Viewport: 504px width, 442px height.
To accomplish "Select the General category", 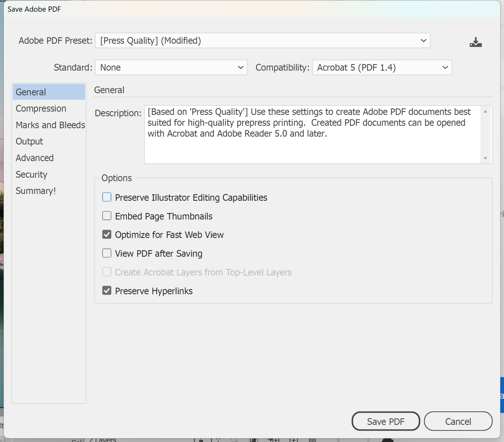I will pyautogui.click(x=49, y=92).
